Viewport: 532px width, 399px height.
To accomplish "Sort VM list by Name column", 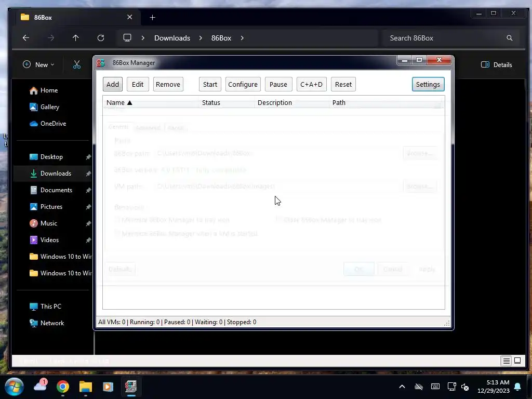I will (151, 102).
